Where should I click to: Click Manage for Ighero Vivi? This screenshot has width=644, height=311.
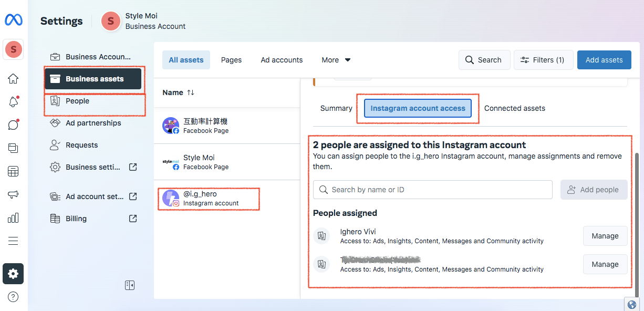pyautogui.click(x=605, y=236)
